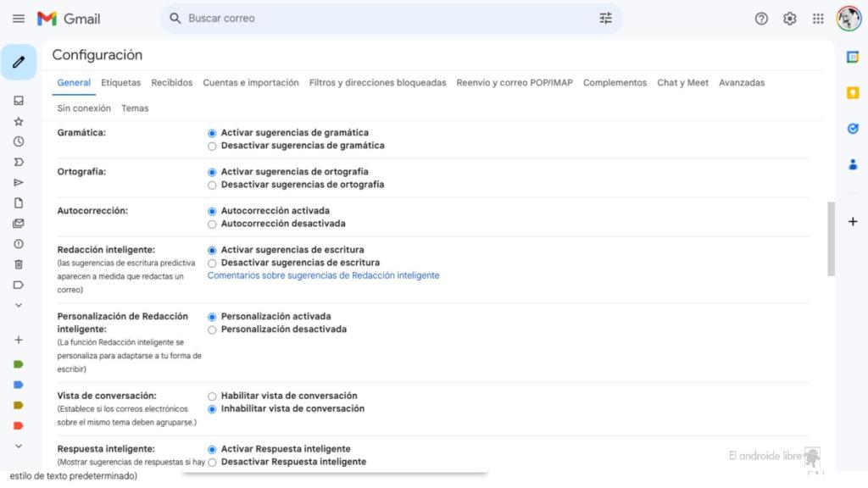Open the settings gear icon
Viewport: 868px width, 488px height.
789,19
